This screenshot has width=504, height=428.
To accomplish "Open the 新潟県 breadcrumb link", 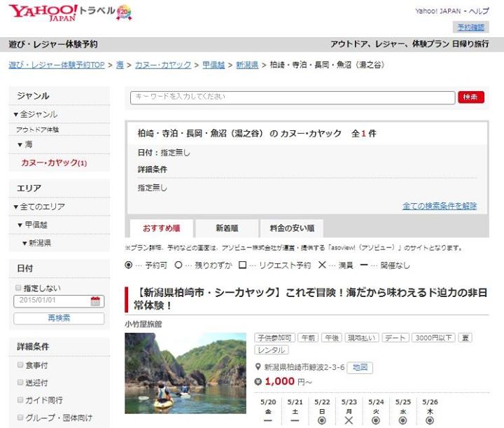I will 247,65.
